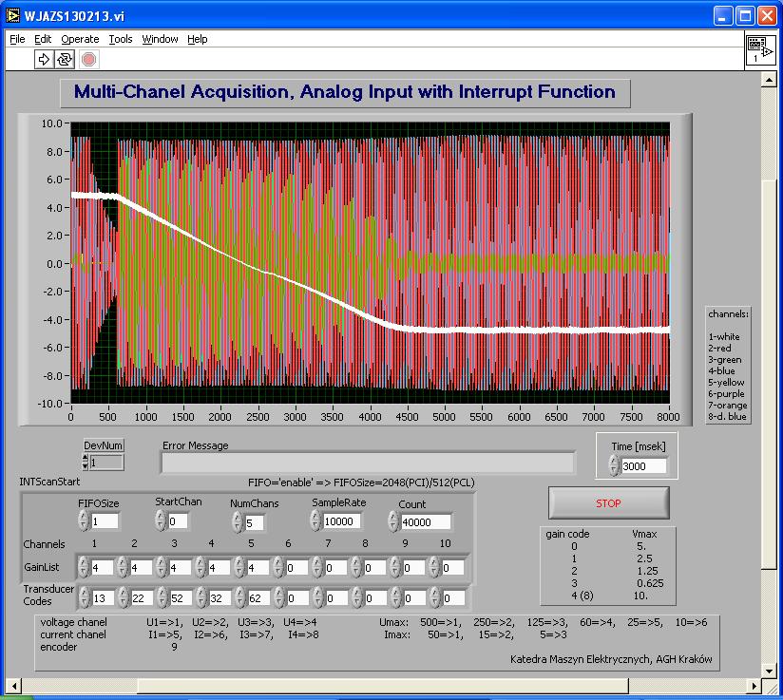Viewport: 783px width, 700px height.
Task: Open the Tools menu
Action: [x=121, y=39]
